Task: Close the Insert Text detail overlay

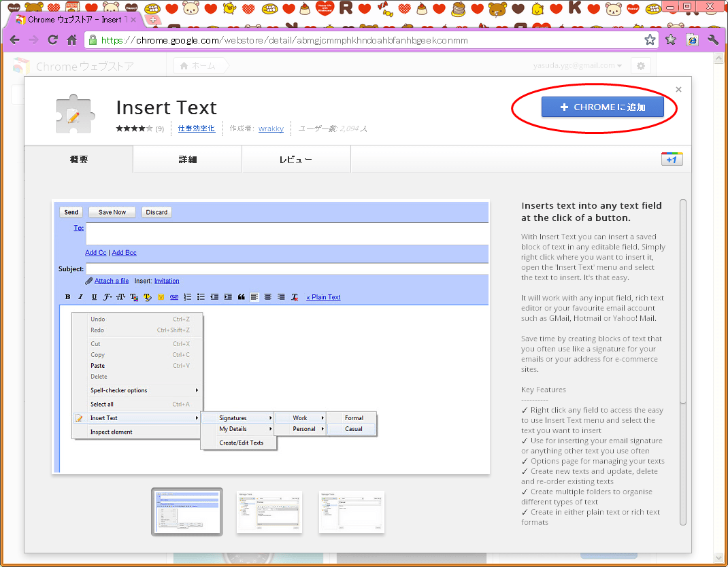Action: 678,89
